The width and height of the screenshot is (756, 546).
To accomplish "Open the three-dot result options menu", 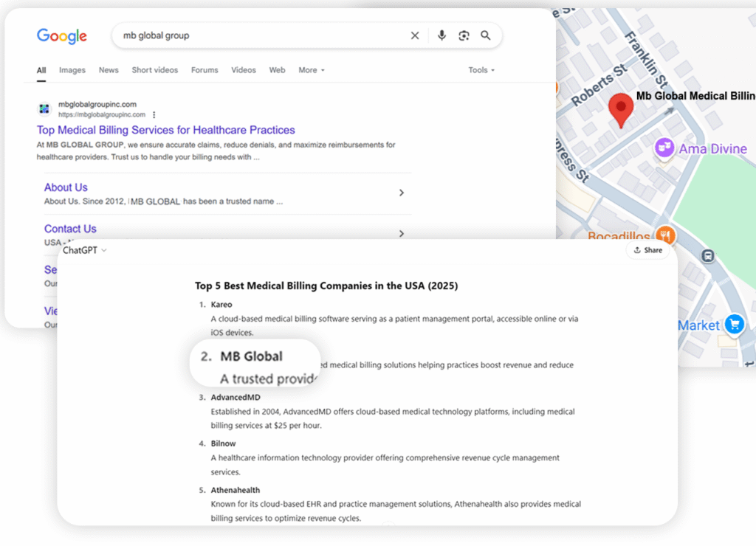I will point(154,114).
